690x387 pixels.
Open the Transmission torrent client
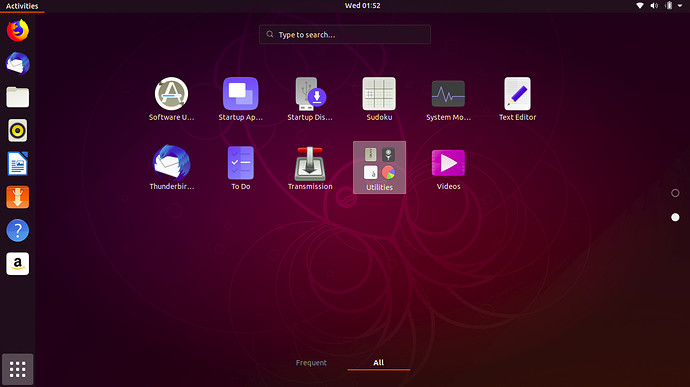click(310, 168)
